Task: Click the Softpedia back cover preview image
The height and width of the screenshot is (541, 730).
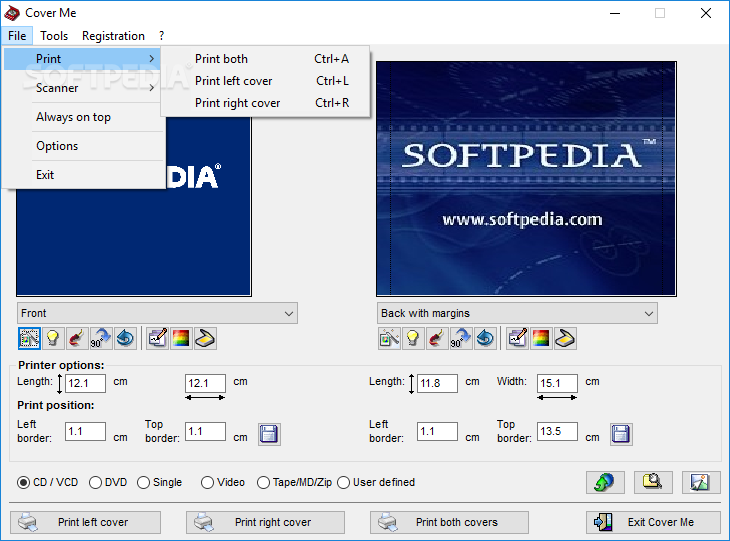Action: (526, 179)
